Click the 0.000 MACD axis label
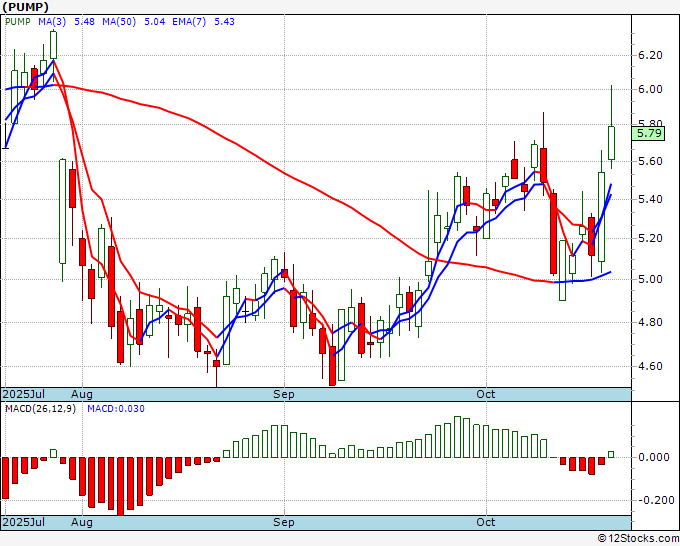The width and height of the screenshot is (680, 546). (x=654, y=457)
